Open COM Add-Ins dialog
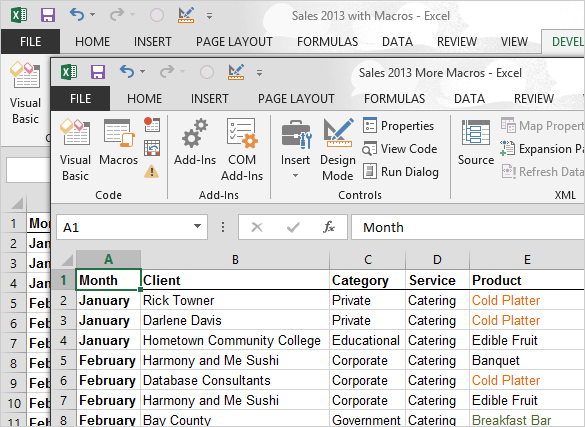 (242, 150)
